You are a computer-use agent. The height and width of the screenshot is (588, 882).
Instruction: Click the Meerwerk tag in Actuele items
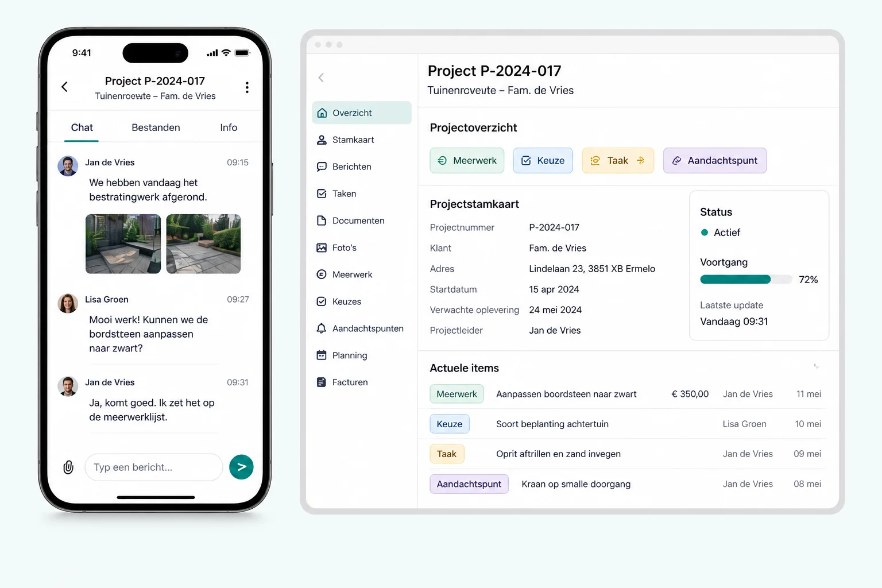coord(457,394)
